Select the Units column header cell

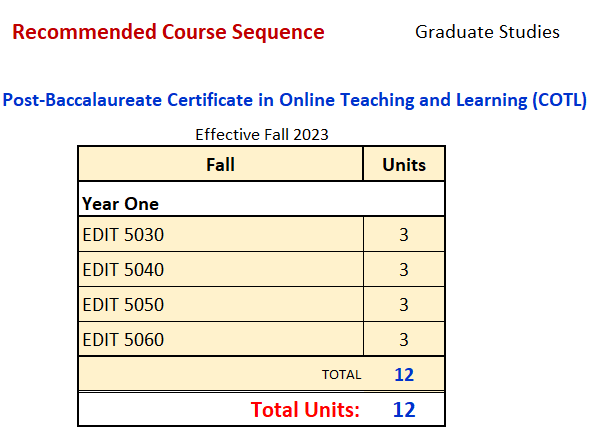click(x=404, y=165)
